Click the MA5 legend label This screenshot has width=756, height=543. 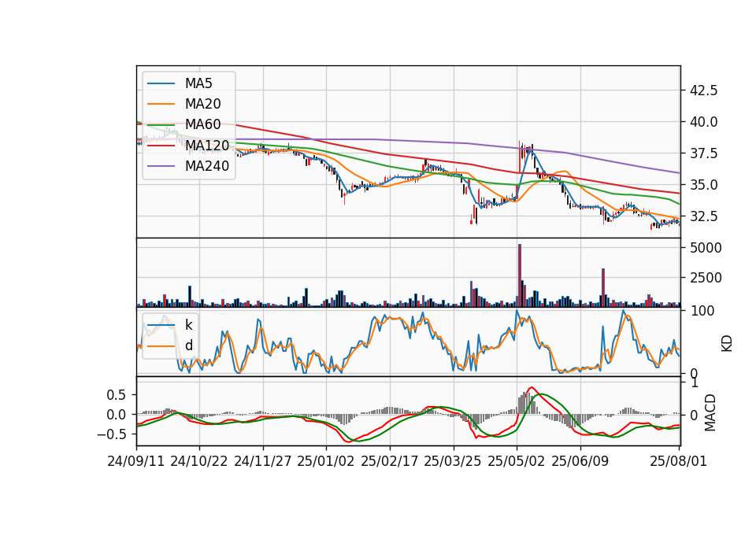pyautogui.click(x=198, y=83)
